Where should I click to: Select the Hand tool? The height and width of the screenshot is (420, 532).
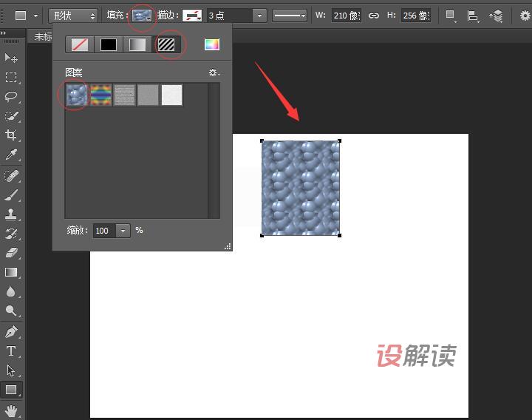(x=11, y=410)
